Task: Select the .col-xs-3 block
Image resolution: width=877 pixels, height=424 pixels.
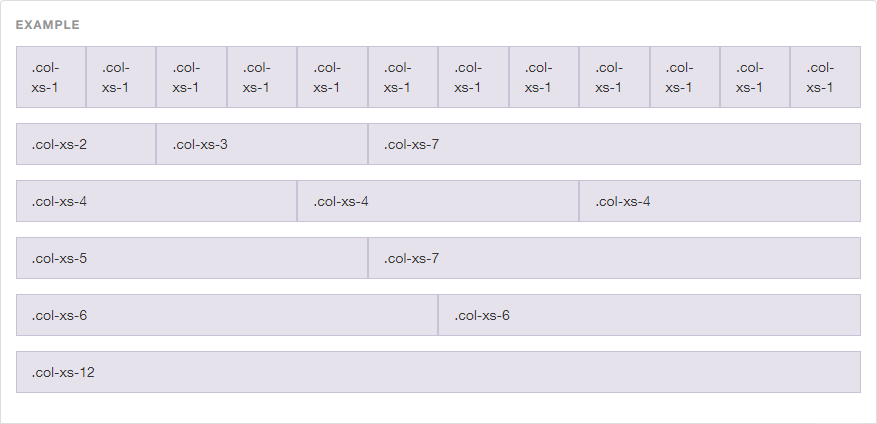Action: coord(262,144)
